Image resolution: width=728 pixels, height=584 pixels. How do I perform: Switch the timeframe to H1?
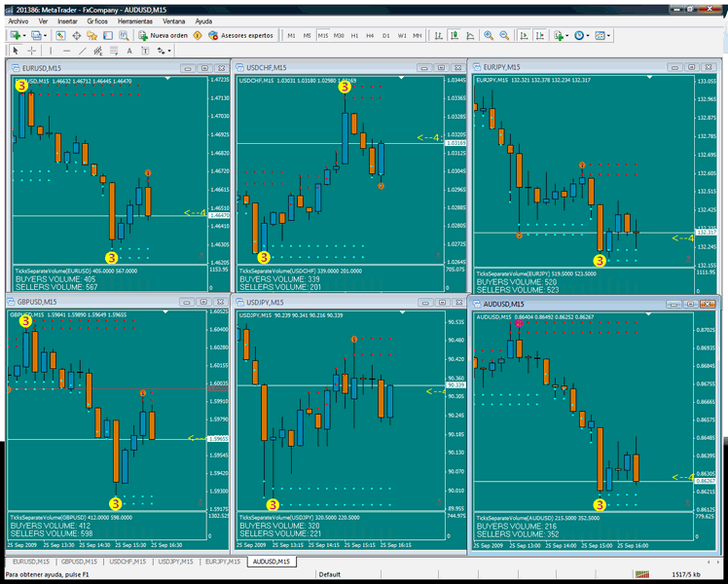(x=354, y=35)
